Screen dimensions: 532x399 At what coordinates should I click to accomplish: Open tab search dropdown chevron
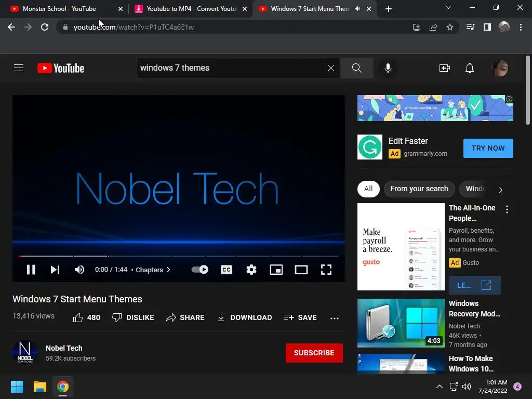click(x=448, y=7)
